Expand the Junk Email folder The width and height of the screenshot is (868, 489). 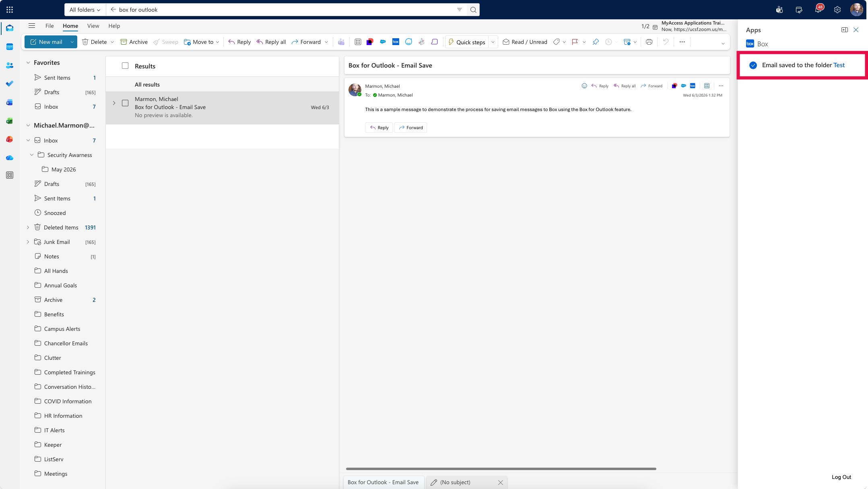[x=28, y=242]
